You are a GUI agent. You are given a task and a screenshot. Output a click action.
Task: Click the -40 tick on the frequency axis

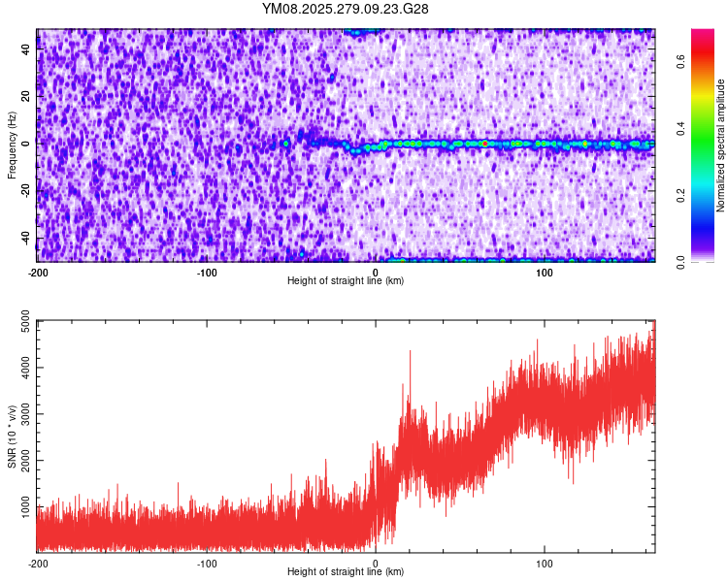25,238
